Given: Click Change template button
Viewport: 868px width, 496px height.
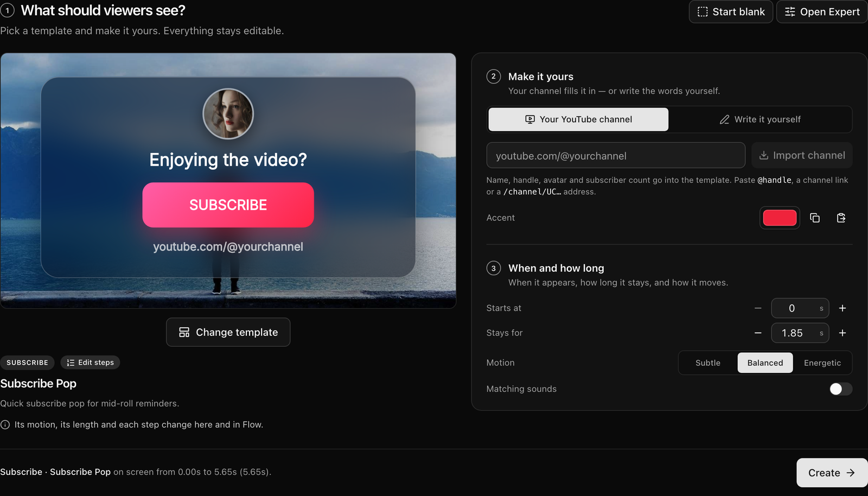Looking at the screenshot, I should point(228,332).
